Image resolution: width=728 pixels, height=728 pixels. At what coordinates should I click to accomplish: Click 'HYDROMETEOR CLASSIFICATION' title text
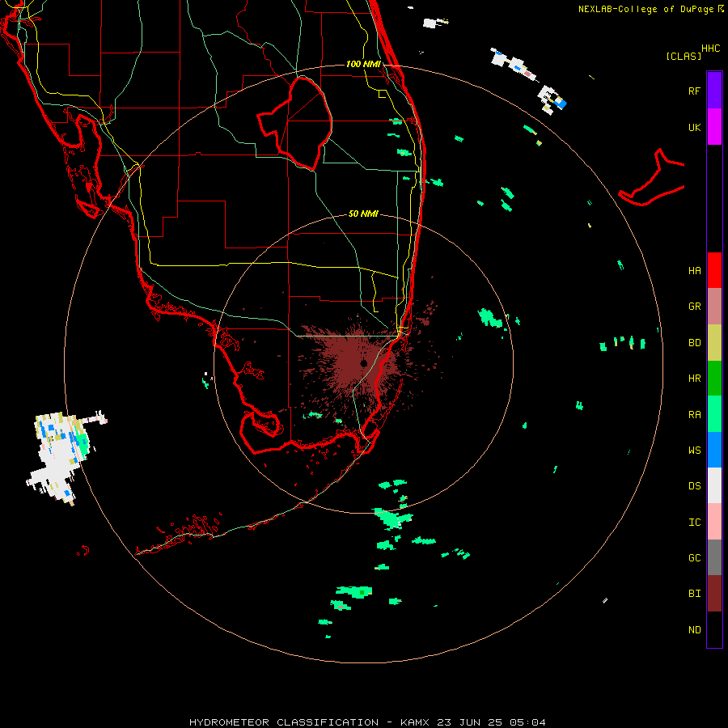284,722
